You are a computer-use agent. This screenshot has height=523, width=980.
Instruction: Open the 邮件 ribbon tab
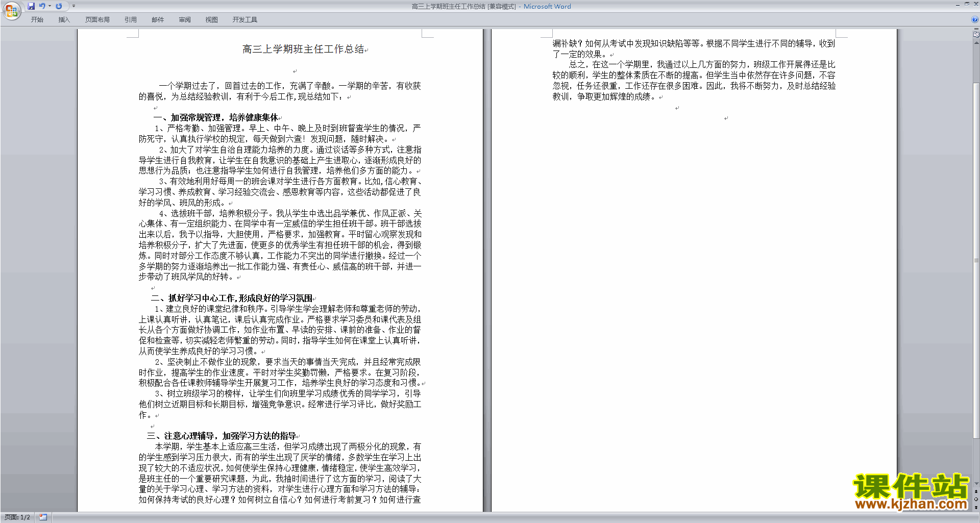[x=158, y=20]
